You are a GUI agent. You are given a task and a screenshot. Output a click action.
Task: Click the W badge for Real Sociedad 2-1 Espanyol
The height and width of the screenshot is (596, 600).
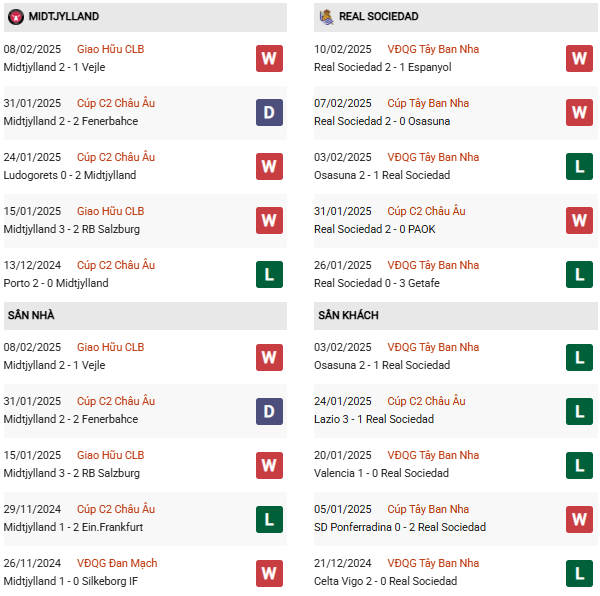pyautogui.click(x=579, y=58)
